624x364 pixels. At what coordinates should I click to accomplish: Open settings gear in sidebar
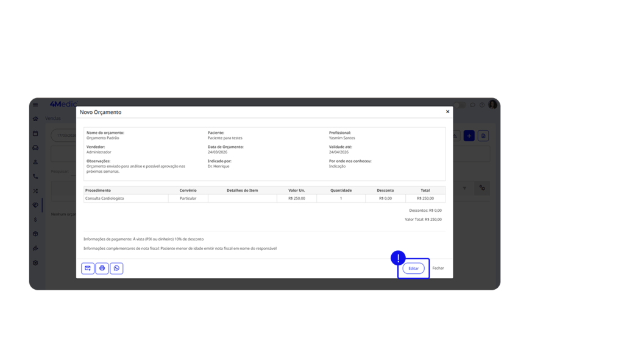click(x=35, y=263)
